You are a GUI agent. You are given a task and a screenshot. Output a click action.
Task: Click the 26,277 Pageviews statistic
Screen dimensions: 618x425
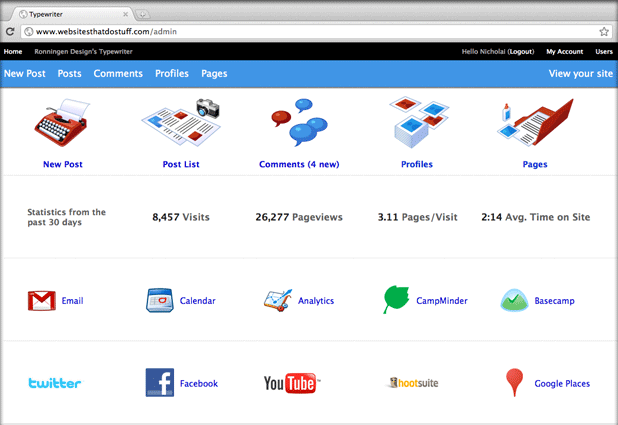pyautogui.click(x=299, y=217)
